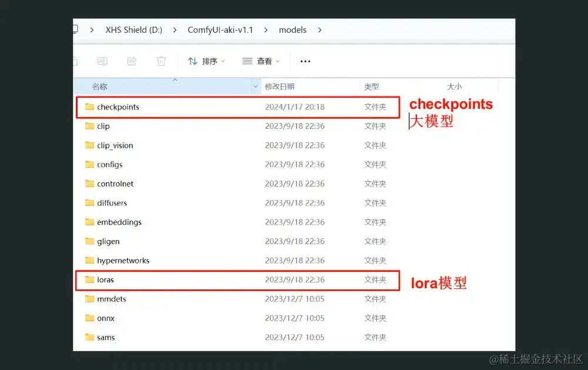Sort by the 类型 column header

point(372,86)
